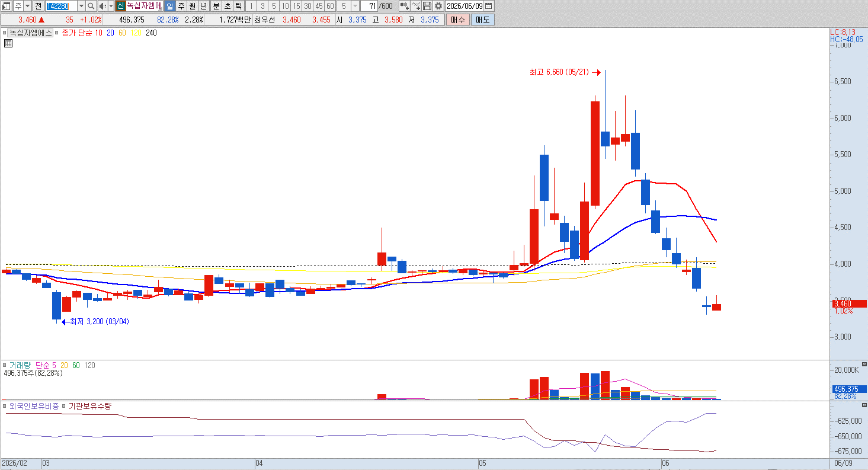Click the 매도 sell button
Screen dimensions: 868x470
pyautogui.click(x=483, y=20)
